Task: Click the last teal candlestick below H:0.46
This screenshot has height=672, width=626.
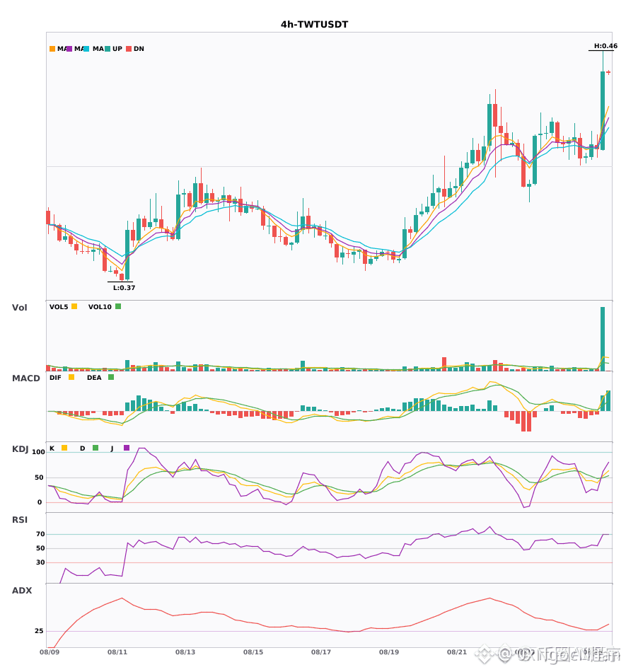Action: (x=603, y=110)
